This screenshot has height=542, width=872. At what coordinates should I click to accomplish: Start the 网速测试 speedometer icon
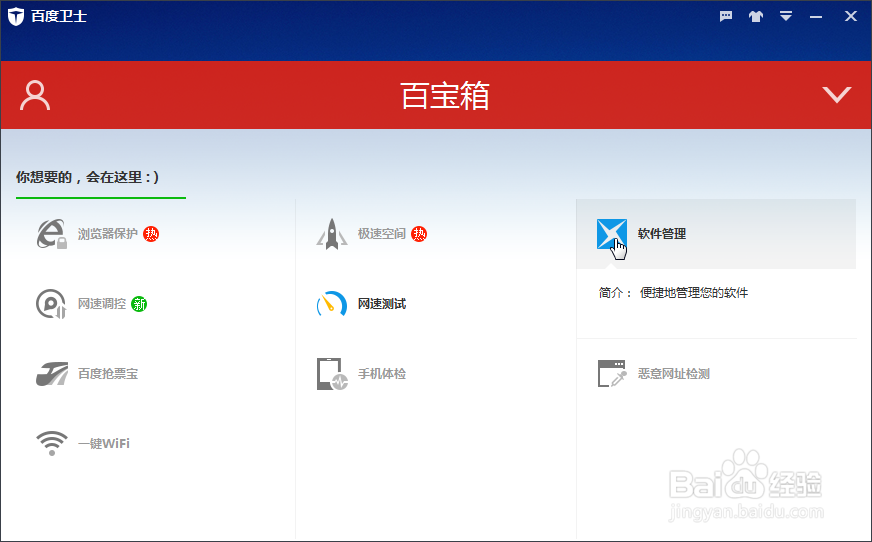(x=332, y=304)
